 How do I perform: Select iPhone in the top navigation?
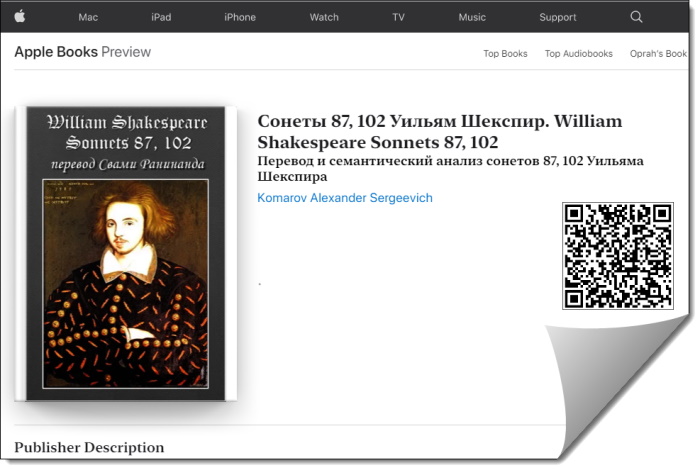[x=240, y=17]
